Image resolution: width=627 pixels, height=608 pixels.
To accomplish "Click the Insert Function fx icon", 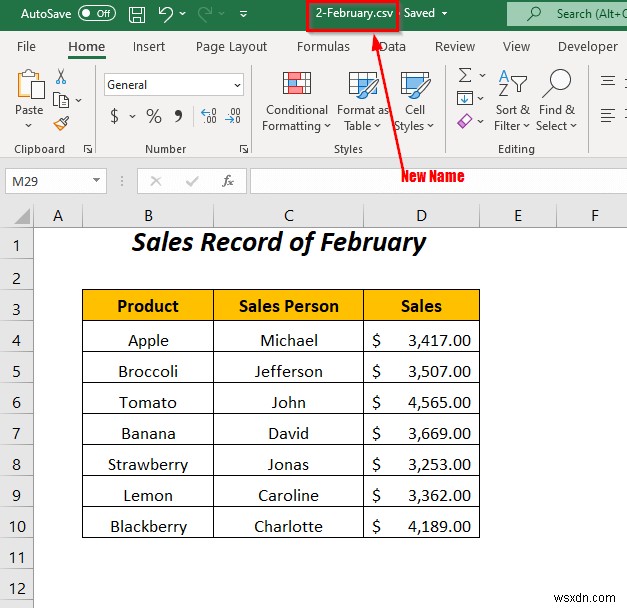I will click(x=228, y=181).
